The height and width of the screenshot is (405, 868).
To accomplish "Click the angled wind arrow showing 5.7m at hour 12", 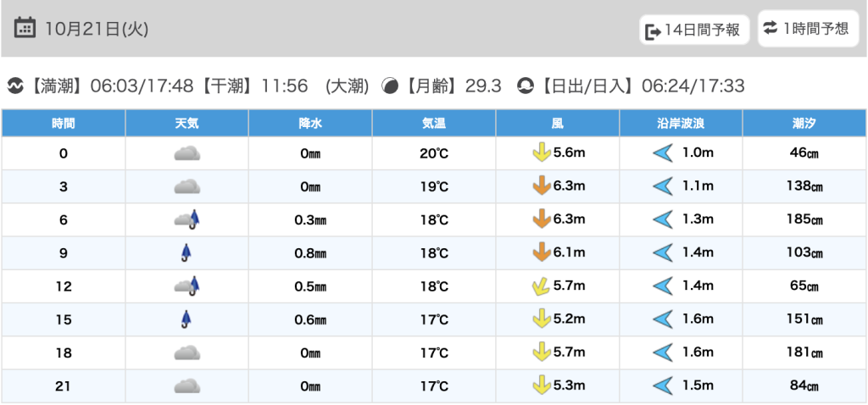I will (x=539, y=286).
